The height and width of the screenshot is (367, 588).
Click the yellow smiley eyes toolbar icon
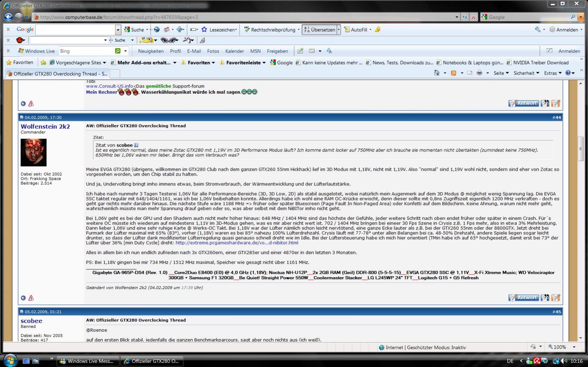click(146, 40)
